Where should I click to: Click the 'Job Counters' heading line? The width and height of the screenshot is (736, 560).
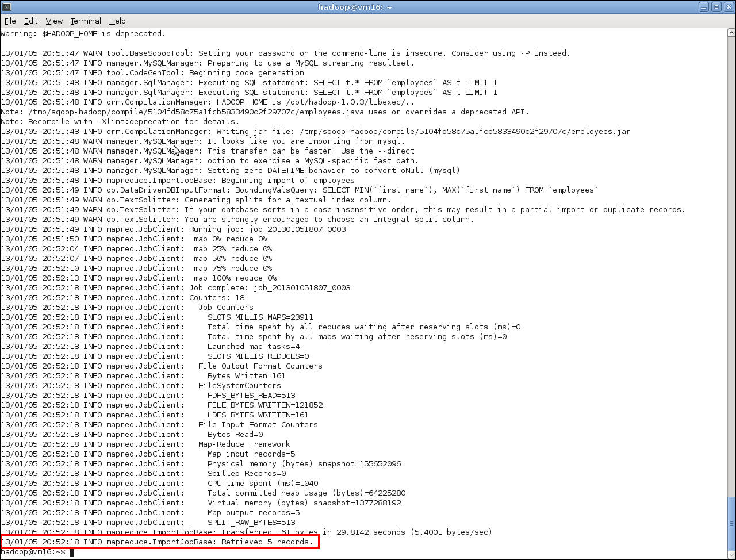point(127,308)
